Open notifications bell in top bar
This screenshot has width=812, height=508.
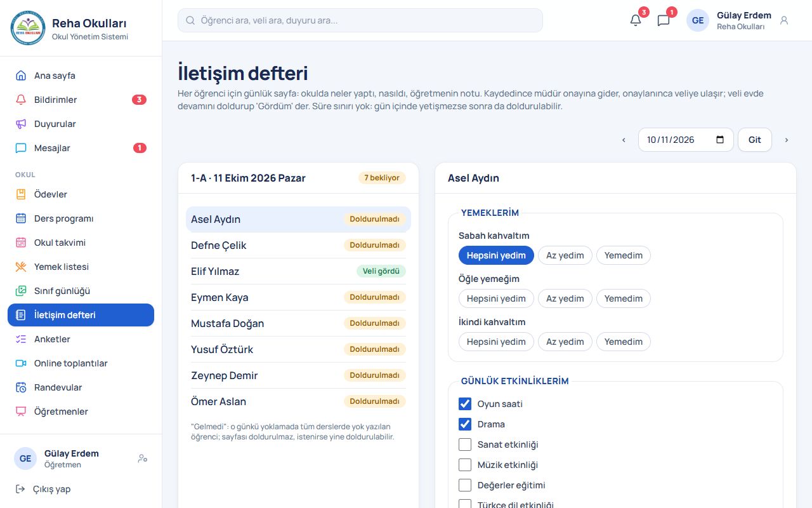636,20
